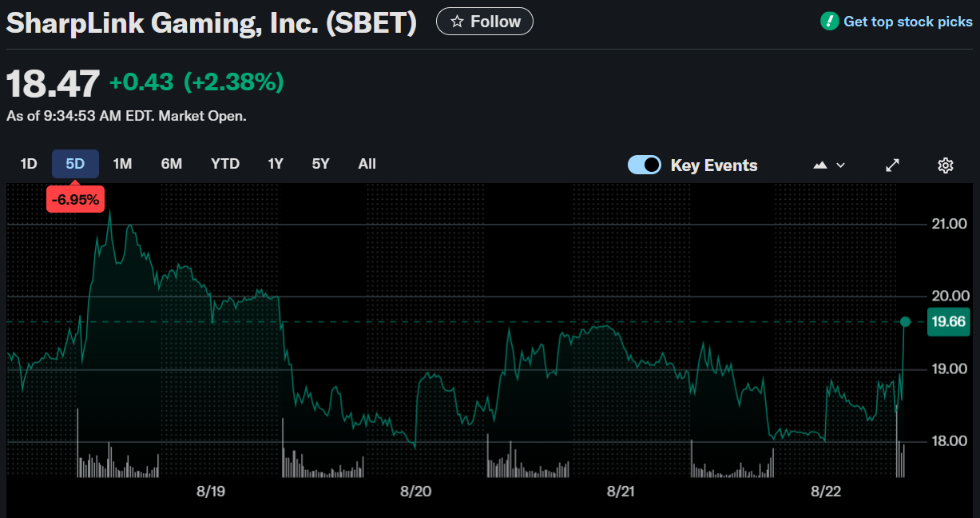Click the green current price marker dot

[905, 321]
